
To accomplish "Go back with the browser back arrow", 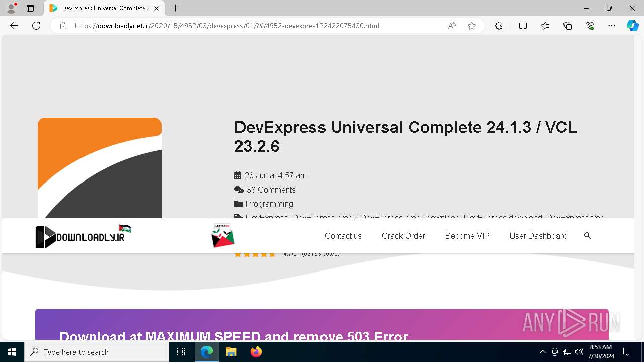I will 14,26.
